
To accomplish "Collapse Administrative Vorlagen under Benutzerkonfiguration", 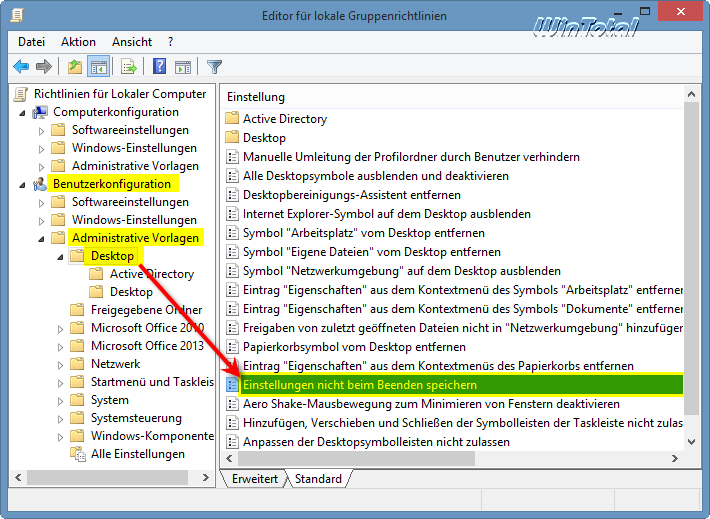I will click(41, 239).
